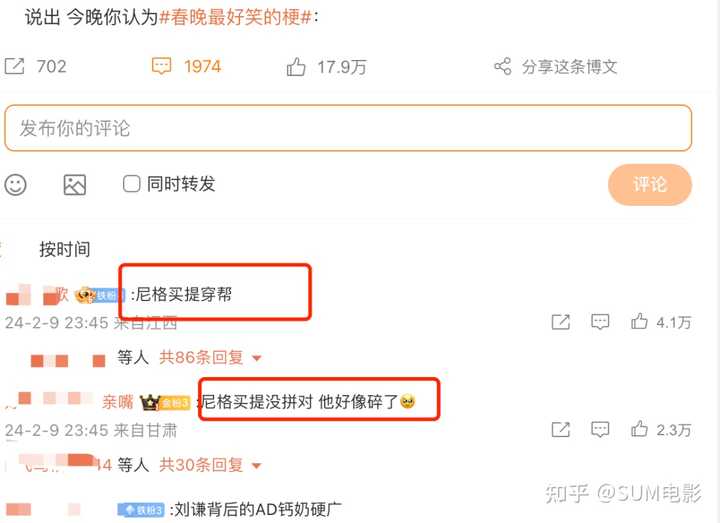Repost the 甘肃 comment via forward icon
The image size is (720, 523).
pyautogui.click(x=560, y=429)
